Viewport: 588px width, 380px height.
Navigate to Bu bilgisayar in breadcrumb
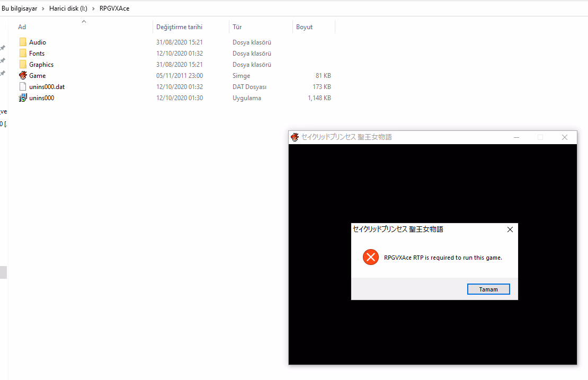[x=19, y=8]
